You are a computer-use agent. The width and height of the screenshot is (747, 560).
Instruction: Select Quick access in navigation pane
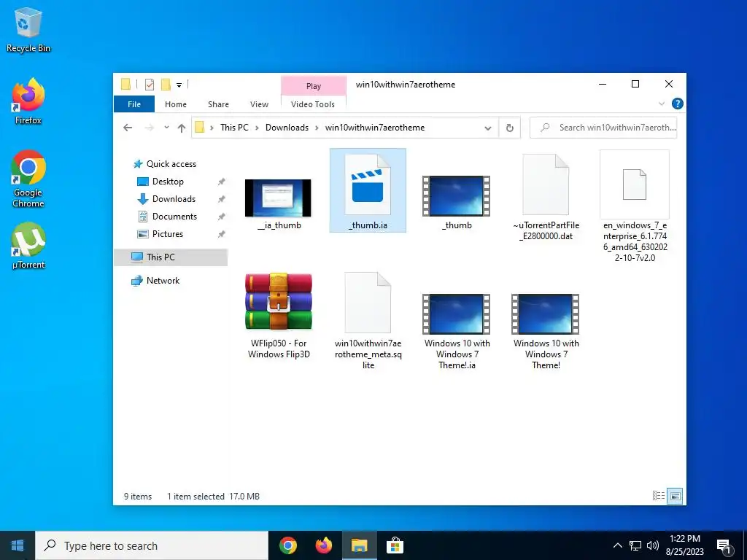tap(171, 164)
